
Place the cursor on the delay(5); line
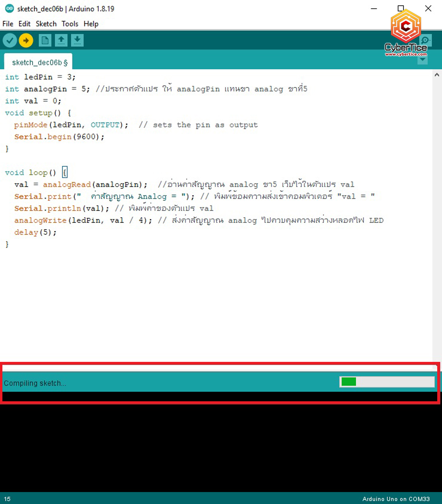pyautogui.click(x=35, y=232)
